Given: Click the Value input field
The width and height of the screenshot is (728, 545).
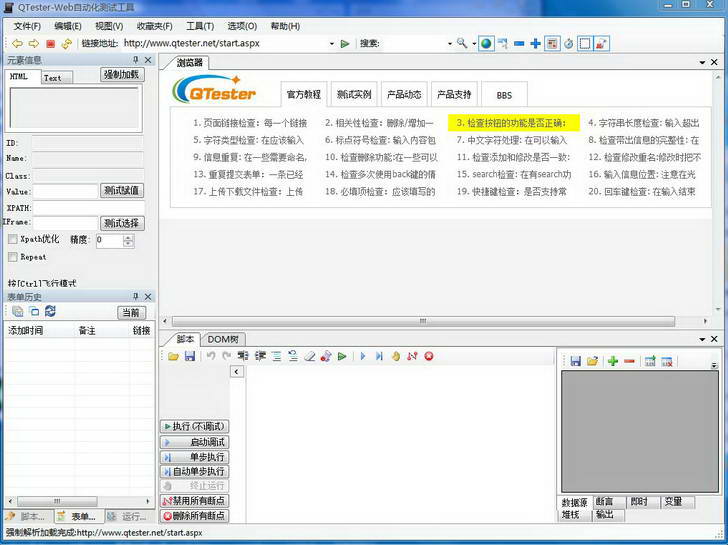Looking at the screenshot, I should (x=65, y=191).
